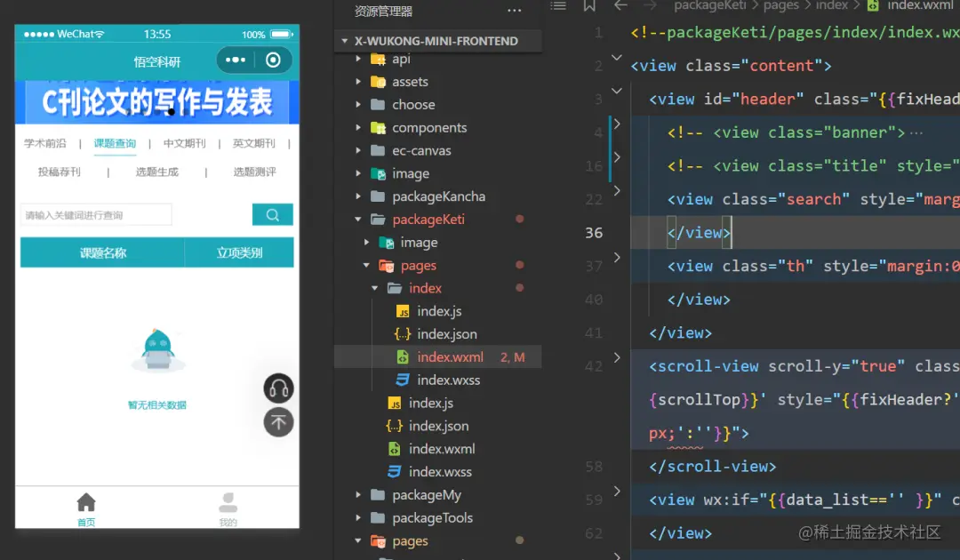
Task: Navigate forward with the right arrow
Action: point(650,5)
